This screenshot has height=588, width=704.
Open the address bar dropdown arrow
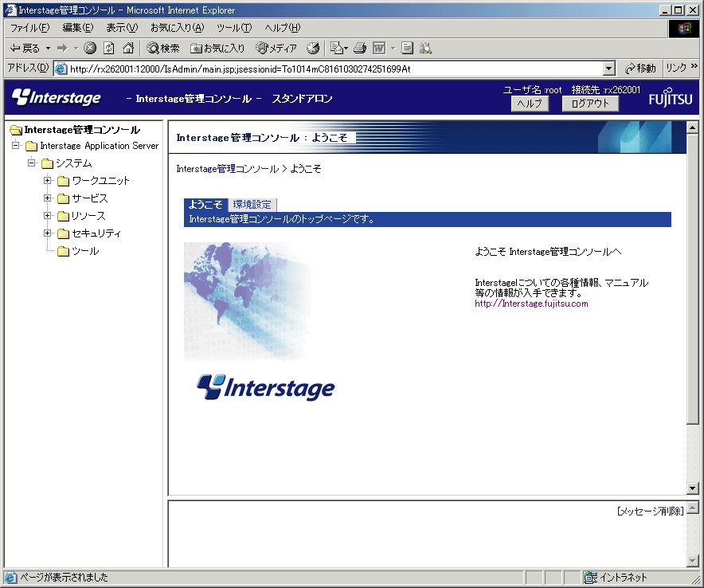click(x=608, y=69)
